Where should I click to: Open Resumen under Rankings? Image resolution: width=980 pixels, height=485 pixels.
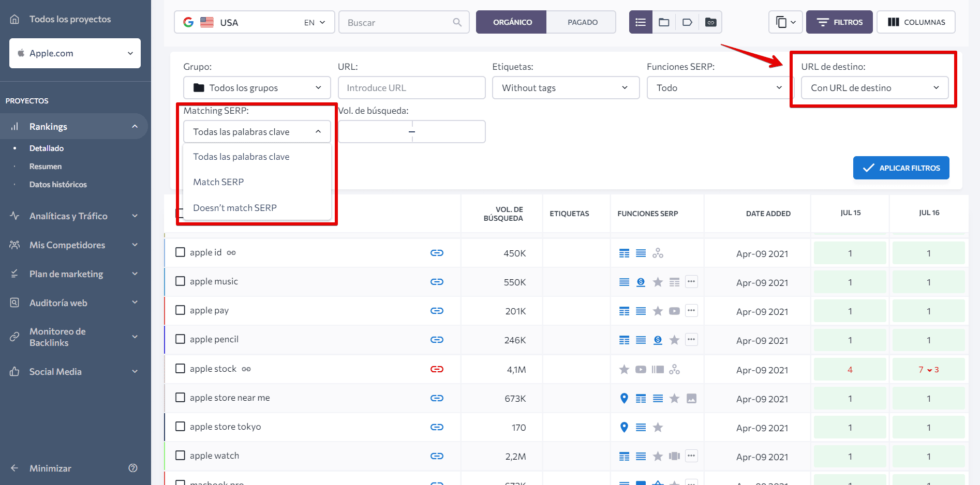click(46, 166)
